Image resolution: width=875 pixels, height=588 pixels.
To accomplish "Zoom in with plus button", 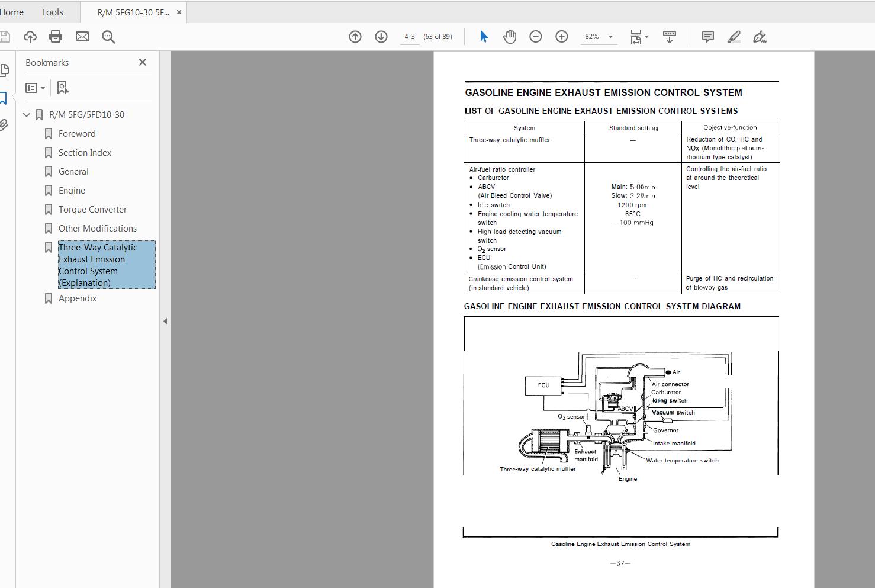I will (x=562, y=37).
